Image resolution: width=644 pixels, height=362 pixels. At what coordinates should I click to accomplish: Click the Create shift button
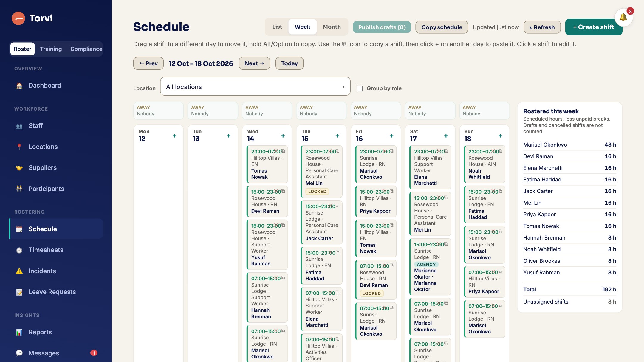(594, 27)
